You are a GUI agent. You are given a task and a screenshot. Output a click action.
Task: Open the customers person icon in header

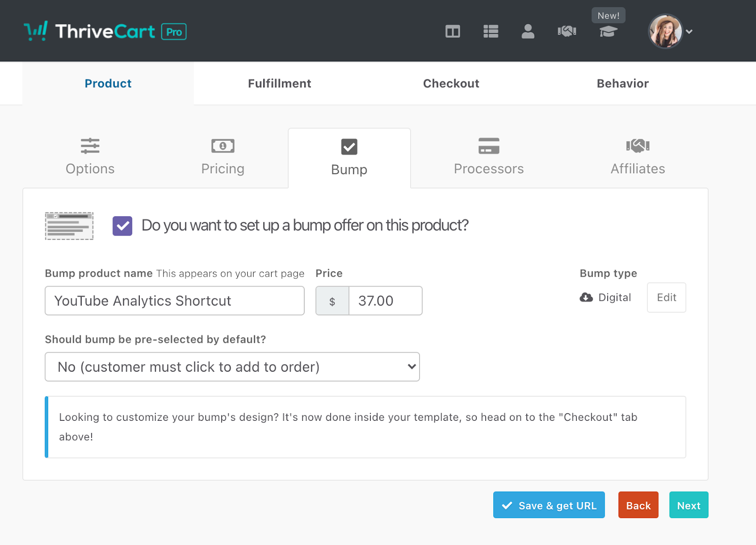[x=528, y=32]
